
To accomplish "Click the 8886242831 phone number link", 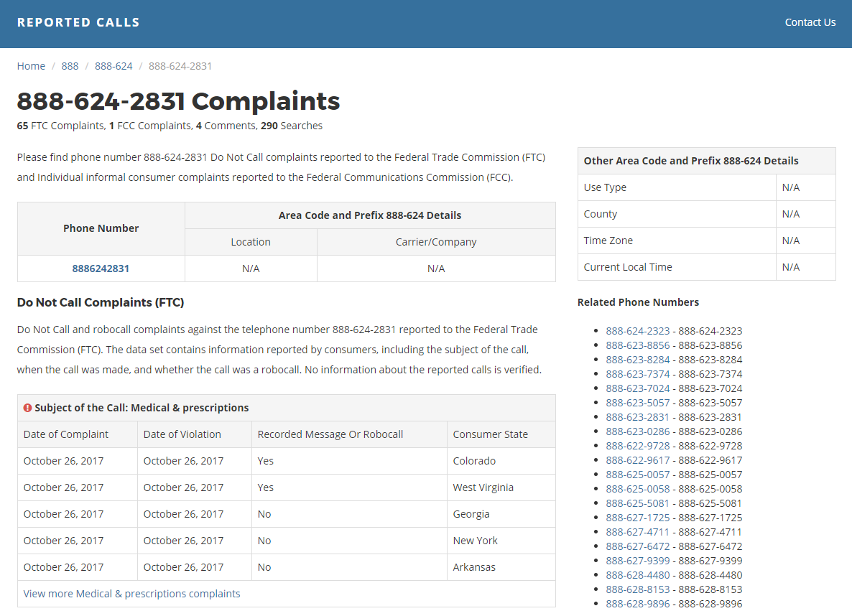I will (101, 268).
